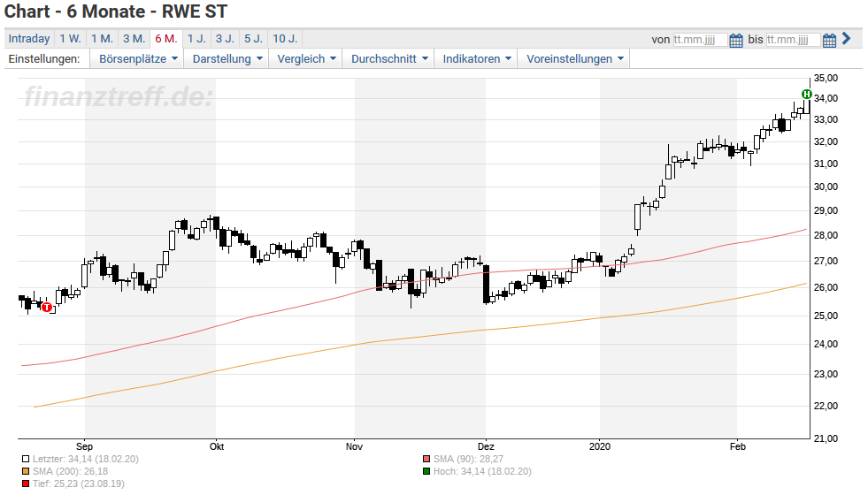This screenshot has width=868, height=495.
Task: Click 'Hoch: 34,14 (18.02.20)' legend text
Action: [x=482, y=472]
